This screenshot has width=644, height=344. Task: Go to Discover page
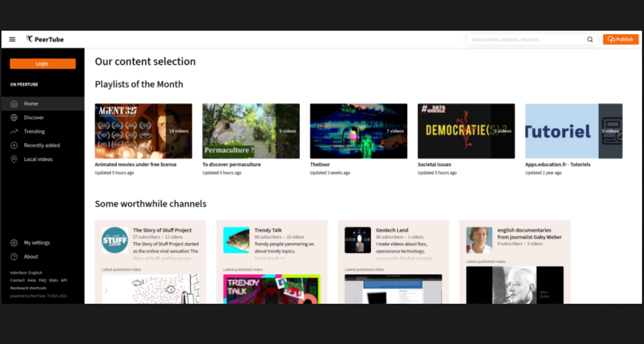pos(34,118)
